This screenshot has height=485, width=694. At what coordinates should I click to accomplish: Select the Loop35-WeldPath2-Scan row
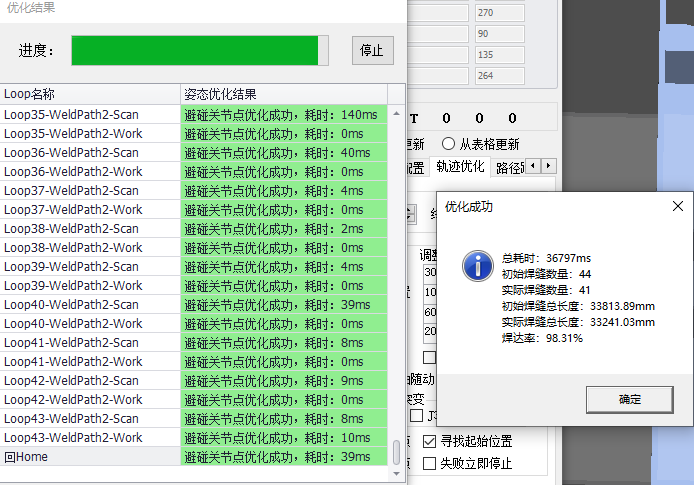(x=90, y=115)
